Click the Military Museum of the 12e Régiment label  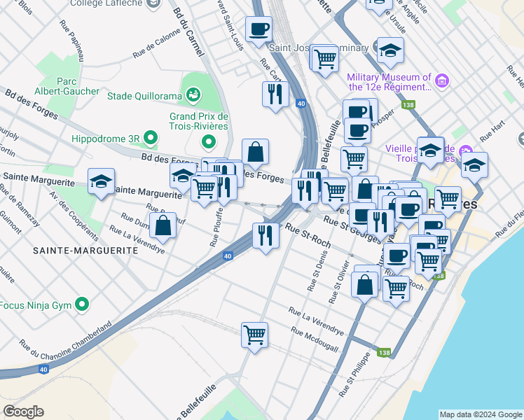coord(389,82)
